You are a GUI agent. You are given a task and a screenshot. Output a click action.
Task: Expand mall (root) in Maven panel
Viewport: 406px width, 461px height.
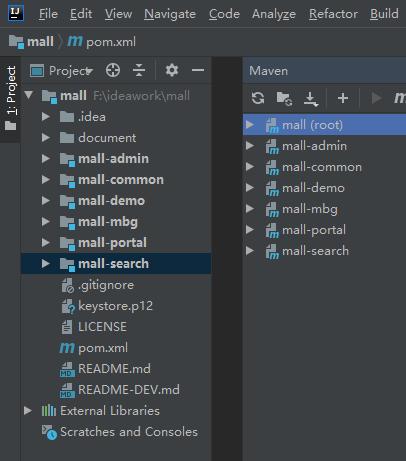tap(250, 125)
